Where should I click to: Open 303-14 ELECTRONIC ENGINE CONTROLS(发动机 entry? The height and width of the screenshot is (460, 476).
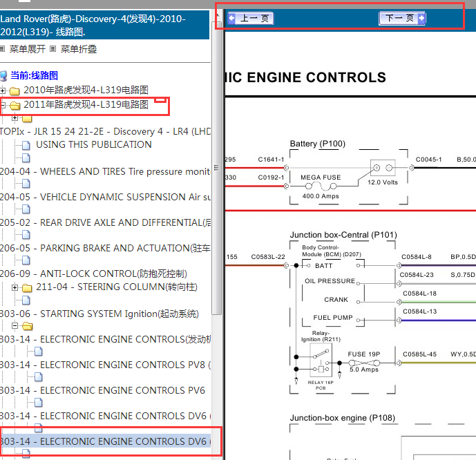click(x=105, y=339)
